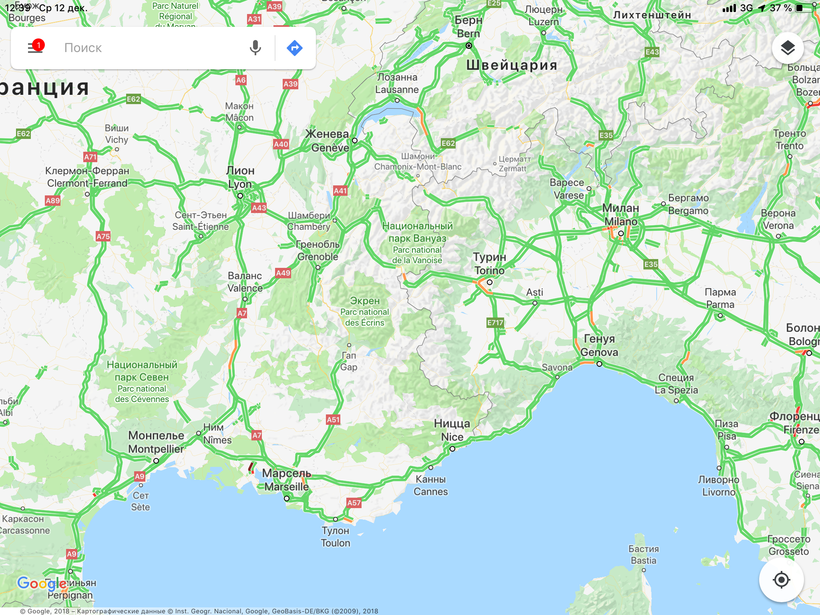Tap the A57 road shield near Toulon
Viewport: 820px width, 615px height.
354,503
